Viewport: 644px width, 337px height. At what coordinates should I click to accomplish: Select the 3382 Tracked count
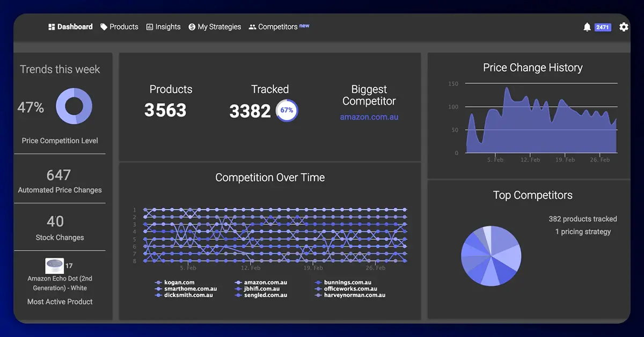coord(250,111)
